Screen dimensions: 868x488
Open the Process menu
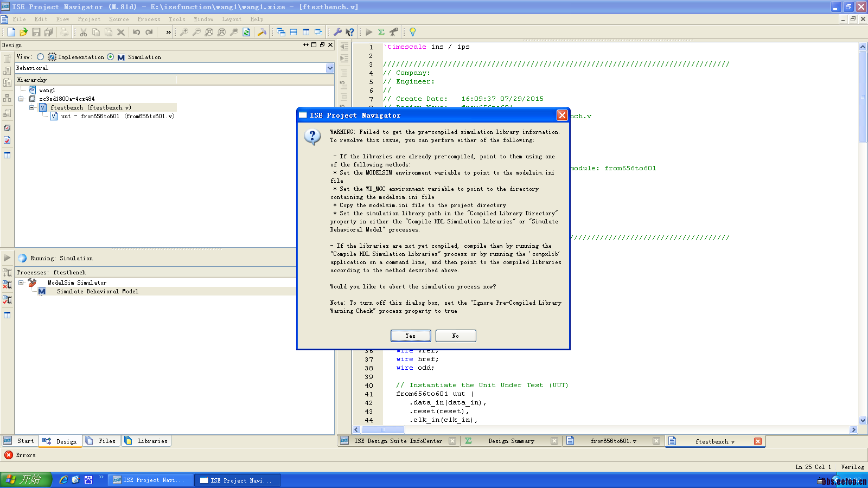point(149,20)
